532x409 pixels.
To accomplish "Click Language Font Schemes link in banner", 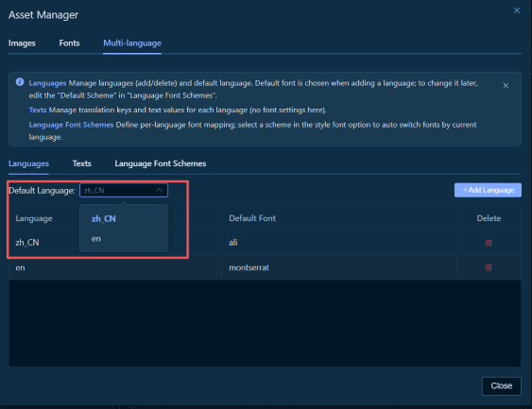I will coord(71,125).
